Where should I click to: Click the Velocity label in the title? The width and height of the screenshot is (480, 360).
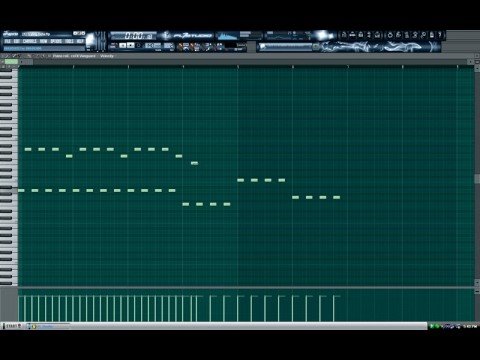coord(107,56)
